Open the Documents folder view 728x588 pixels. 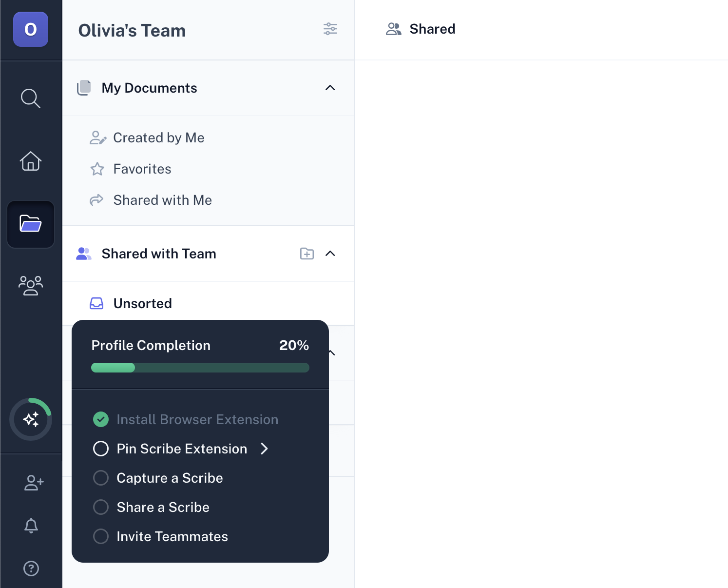(31, 224)
